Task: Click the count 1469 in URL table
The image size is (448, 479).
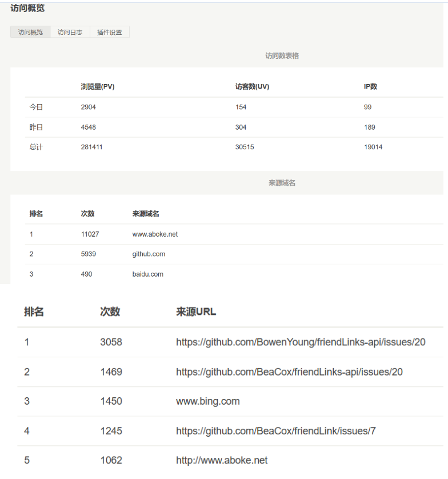Action: click(111, 372)
